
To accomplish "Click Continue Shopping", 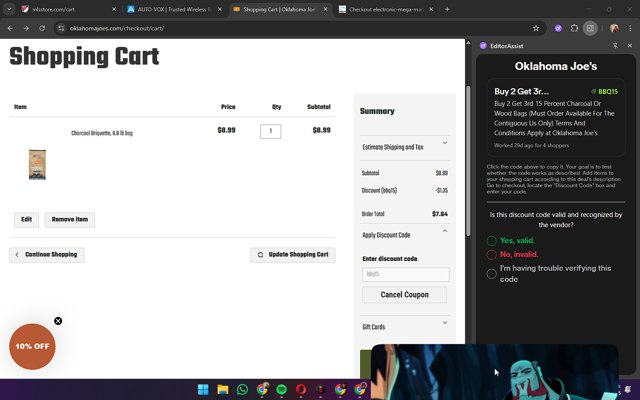I will [47, 255].
